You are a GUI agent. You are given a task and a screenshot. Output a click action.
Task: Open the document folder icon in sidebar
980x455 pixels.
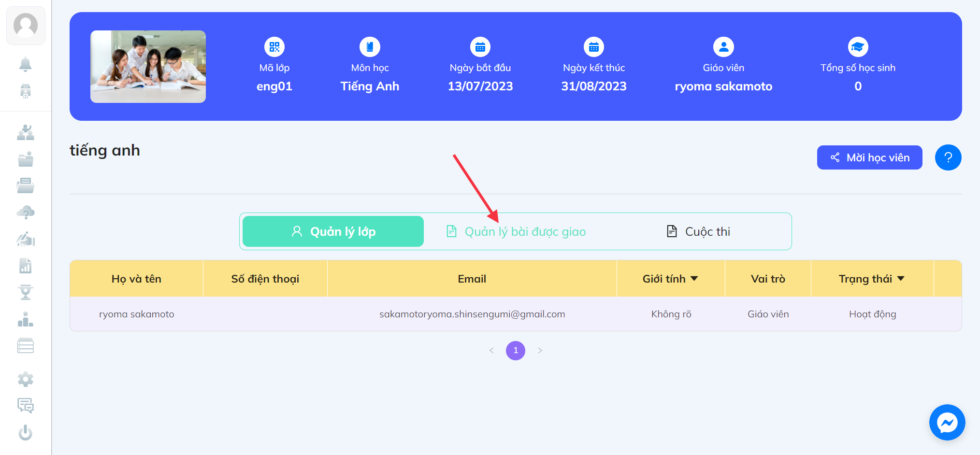(x=25, y=185)
